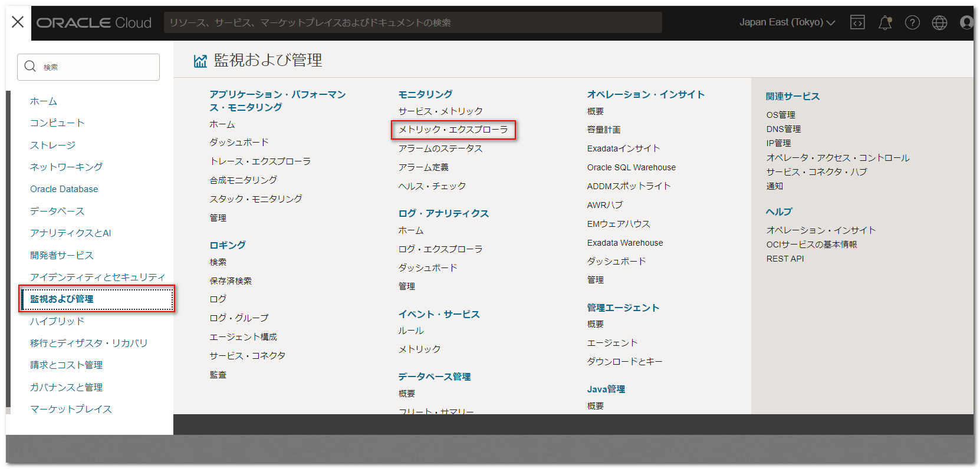Open アラームのステータス link
The width and height of the screenshot is (980, 469).
point(440,148)
